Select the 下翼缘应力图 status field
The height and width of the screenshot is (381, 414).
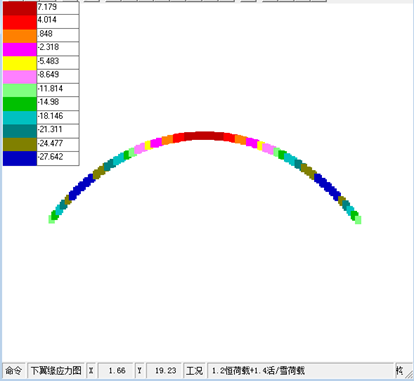pos(56,371)
